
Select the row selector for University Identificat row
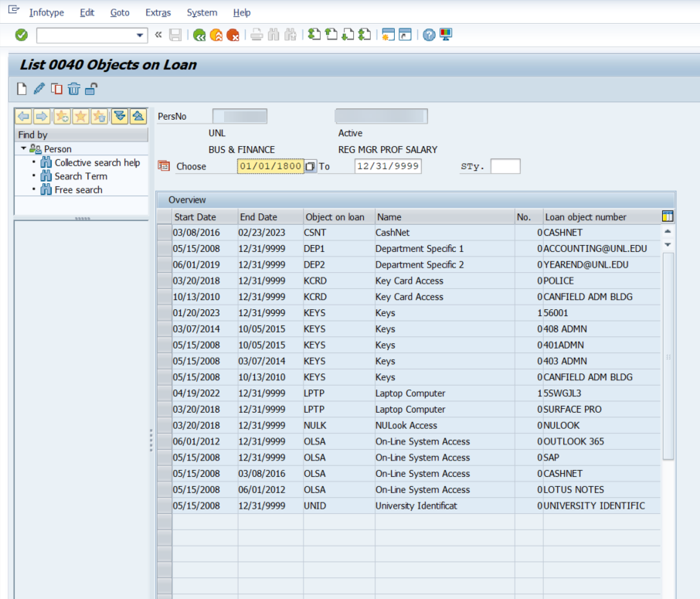165,506
